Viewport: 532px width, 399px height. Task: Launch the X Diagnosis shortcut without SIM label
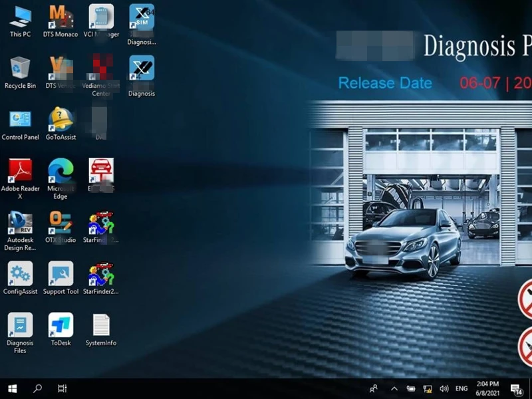142,76
